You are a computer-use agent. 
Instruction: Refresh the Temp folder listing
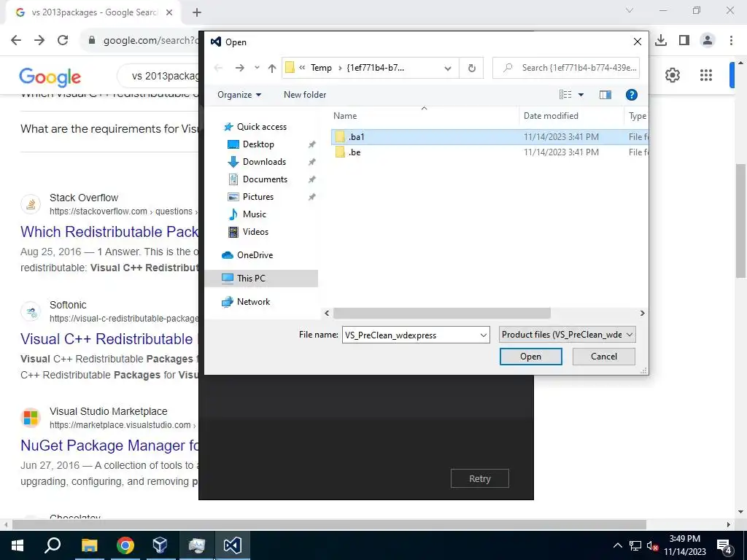[472, 68]
